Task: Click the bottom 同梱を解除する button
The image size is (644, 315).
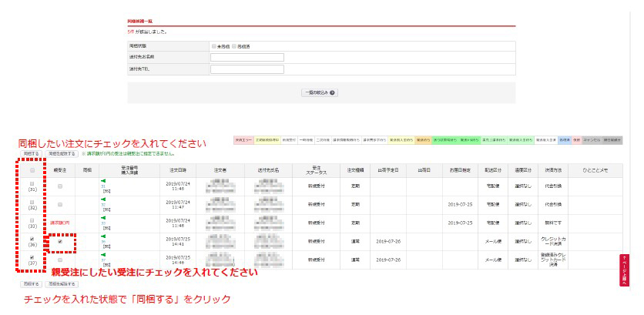Action: (x=62, y=284)
